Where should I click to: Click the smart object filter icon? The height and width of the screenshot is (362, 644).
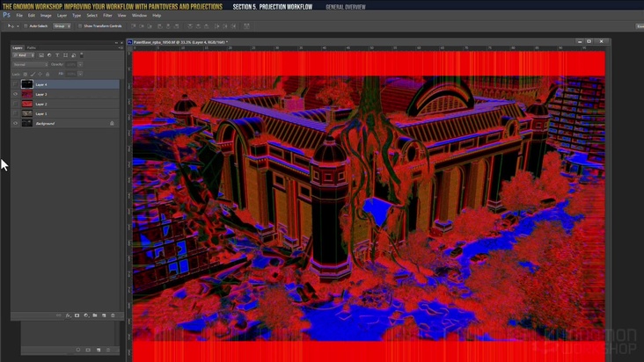pos(74,55)
